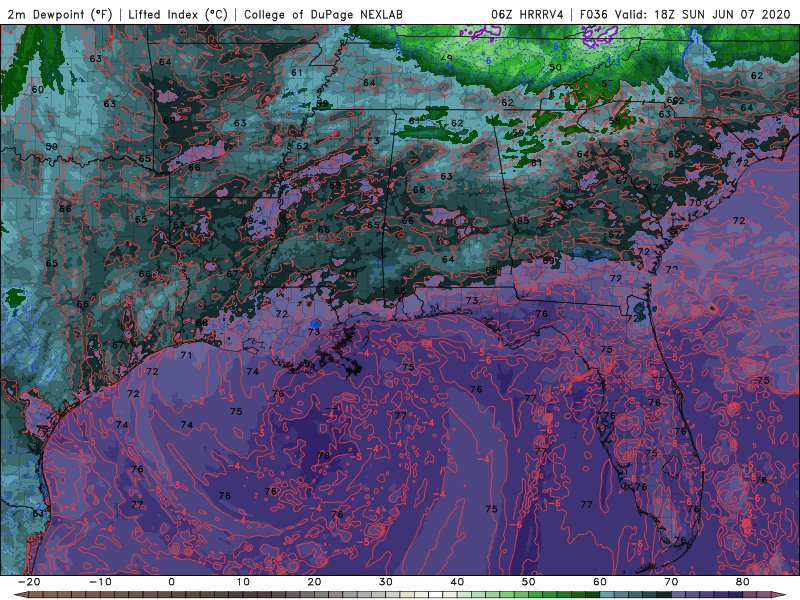800x600 pixels.
Task: Click the "20" color scale label
Action: [314, 582]
